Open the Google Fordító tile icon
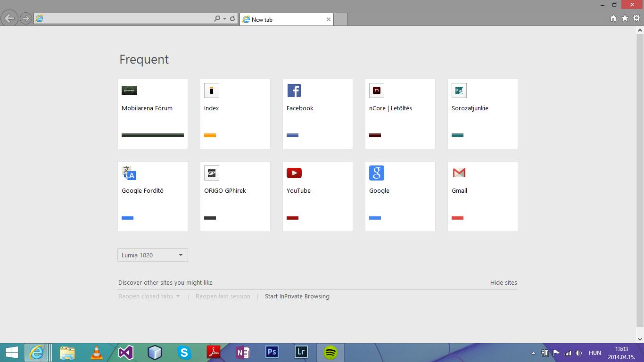Image resolution: width=644 pixels, height=362 pixels. click(x=129, y=173)
